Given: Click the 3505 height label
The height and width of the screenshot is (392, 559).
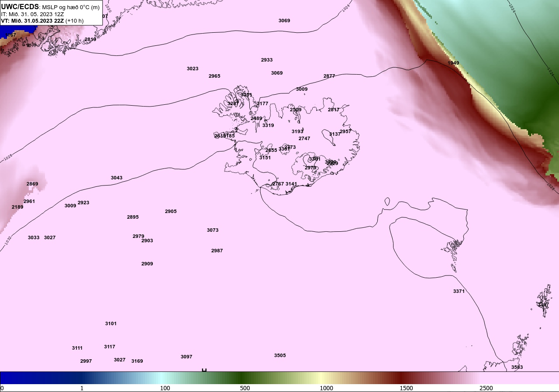Looking at the screenshot, I should [x=280, y=355].
